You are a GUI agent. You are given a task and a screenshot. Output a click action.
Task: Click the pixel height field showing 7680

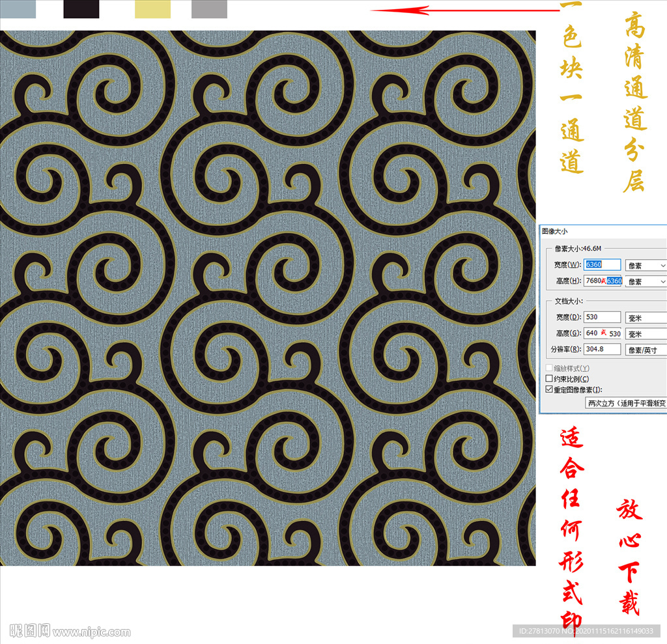[603, 281]
